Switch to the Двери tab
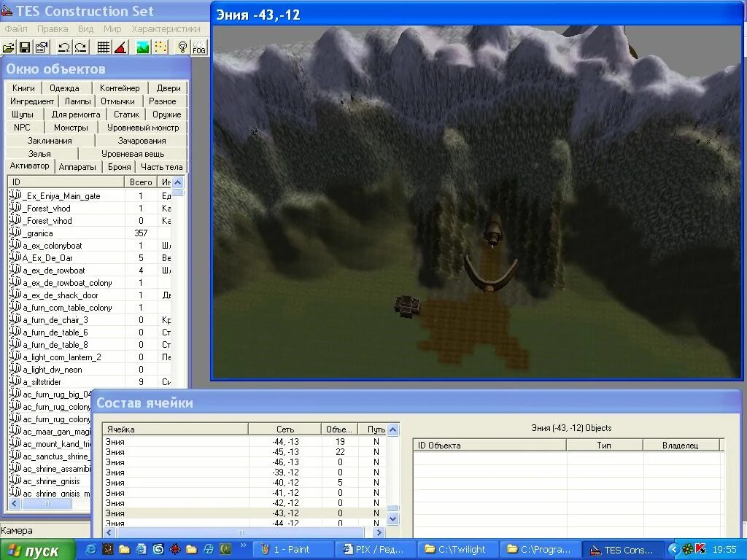The height and width of the screenshot is (560, 747). [169, 88]
